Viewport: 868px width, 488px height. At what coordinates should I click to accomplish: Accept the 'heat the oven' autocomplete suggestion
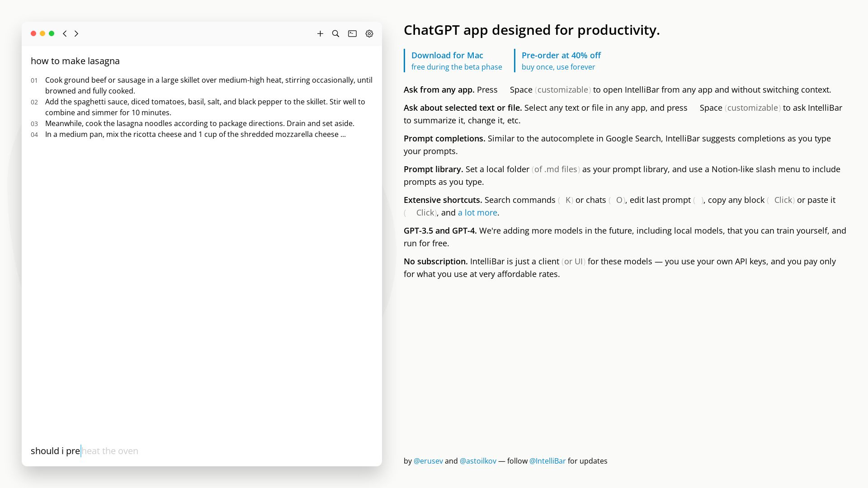pyautogui.click(x=110, y=450)
